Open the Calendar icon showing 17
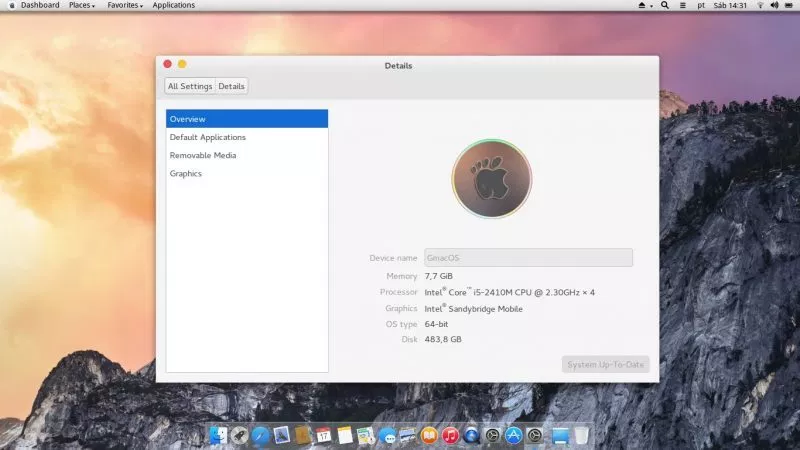The width and height of the screenshot is (800, 450). tap(323, 435)
